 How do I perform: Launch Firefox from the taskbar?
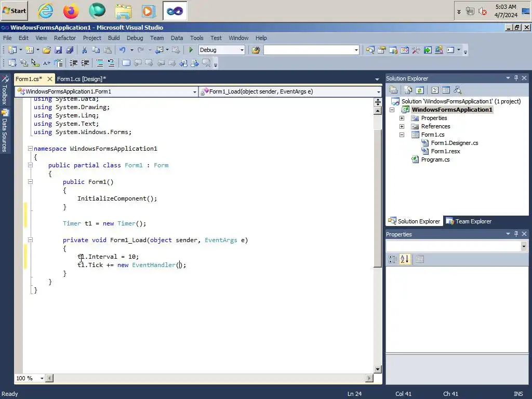pos(71,11)
